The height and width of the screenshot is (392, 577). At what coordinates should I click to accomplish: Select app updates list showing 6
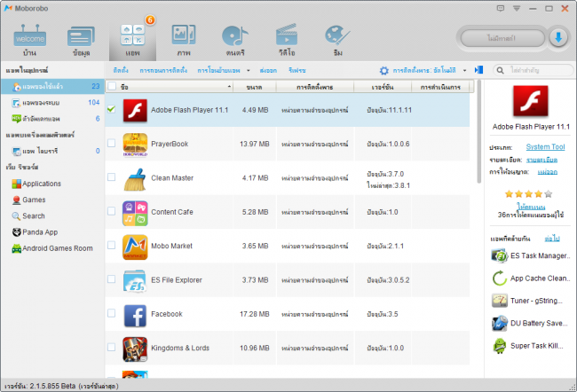(x=52, y=119)
